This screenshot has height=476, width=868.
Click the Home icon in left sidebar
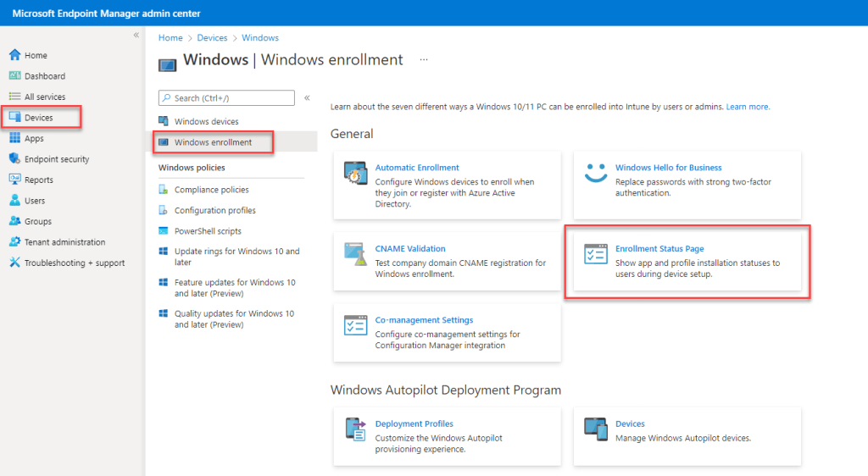click(x=14, y=55)
